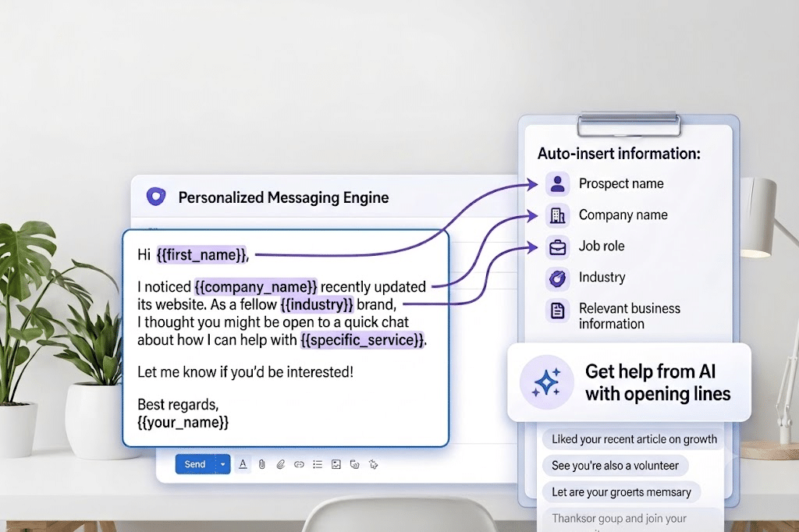
Task: Click the vertical paperclip attach icon
Action: pos(262,464)
